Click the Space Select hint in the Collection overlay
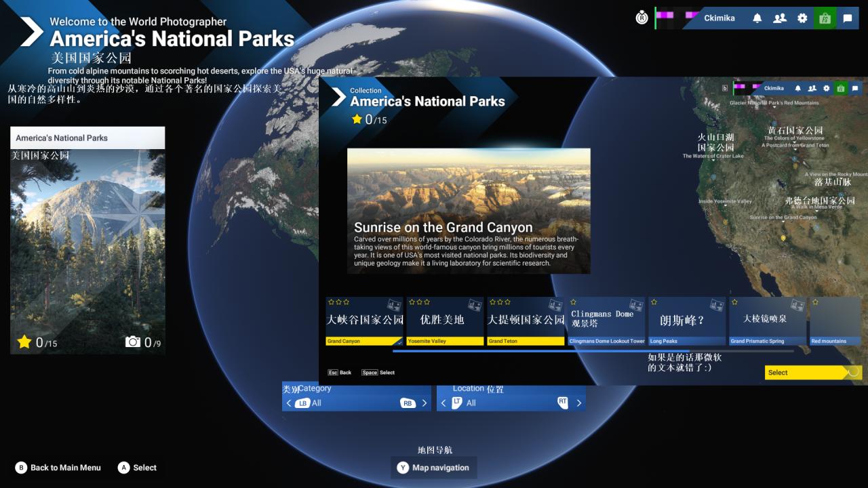 pyautogui.click(x=378, y=373)
